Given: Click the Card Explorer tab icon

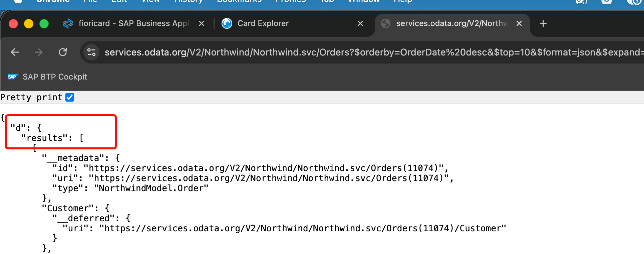Looking at the screenshot, I should [227, 23].
